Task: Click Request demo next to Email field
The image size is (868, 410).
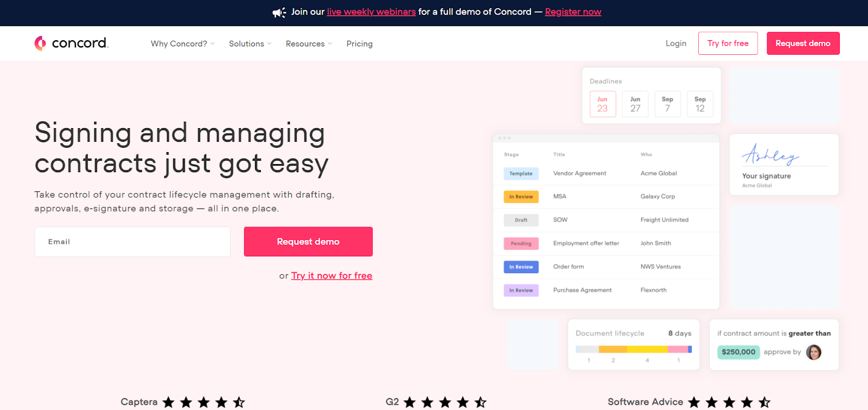Action: (x=308, y=242)
